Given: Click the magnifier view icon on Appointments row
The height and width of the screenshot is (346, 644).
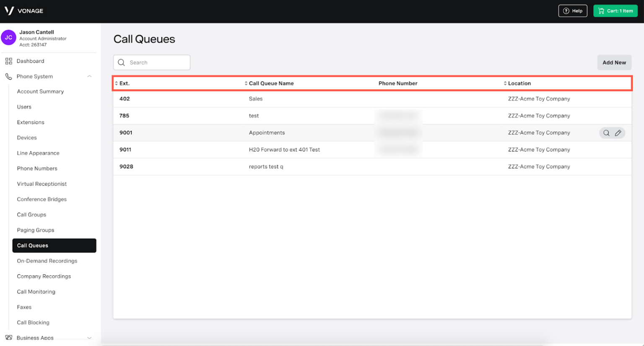Looking at the screenshot, I should point(606,133).
